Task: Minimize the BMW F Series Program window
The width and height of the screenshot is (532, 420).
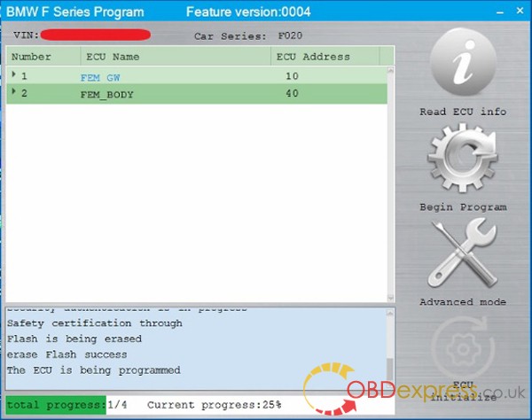Action: pos(500,12)
